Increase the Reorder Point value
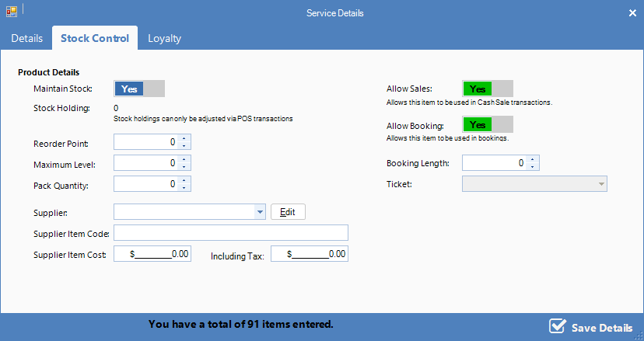The height and width of the screenshot is (341, 644). pyautogui.click(x=184, y=140)
